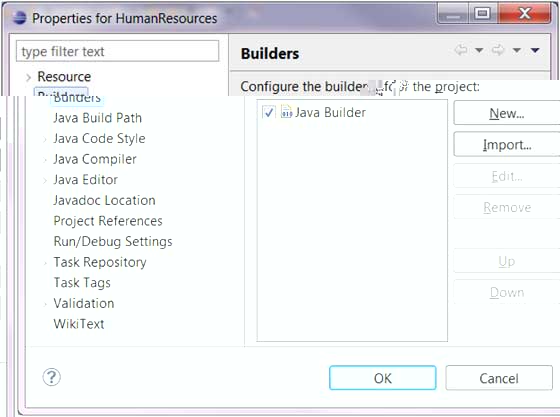The width and height of the screenshot is (560, 417).
Task: Select Java Build Path in tree
Action: [x=98, y=118]
